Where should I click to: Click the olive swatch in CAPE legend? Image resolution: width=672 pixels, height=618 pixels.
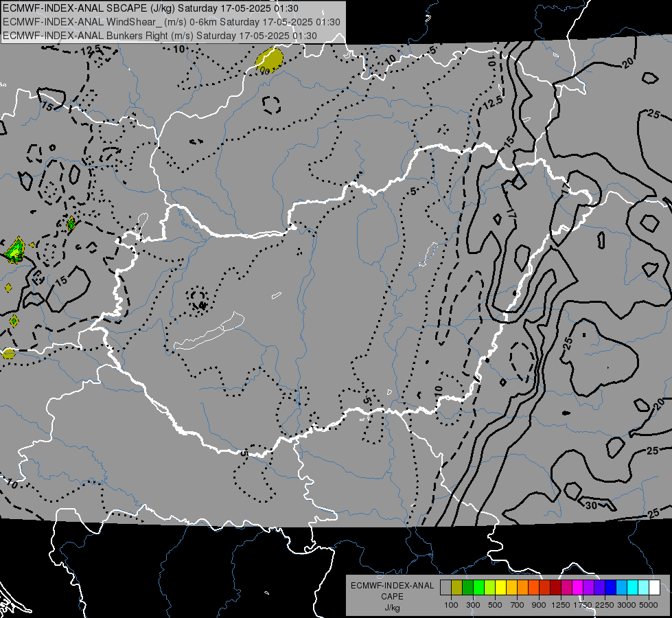(x=457, y=588)
